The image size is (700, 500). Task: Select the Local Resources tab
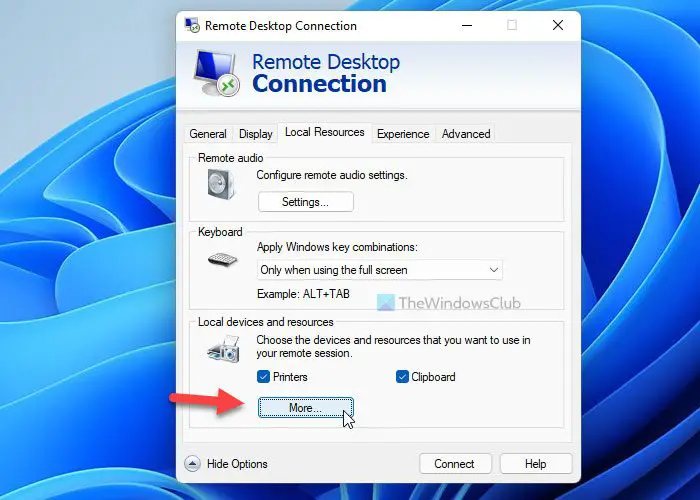click(x=325, y=132)
